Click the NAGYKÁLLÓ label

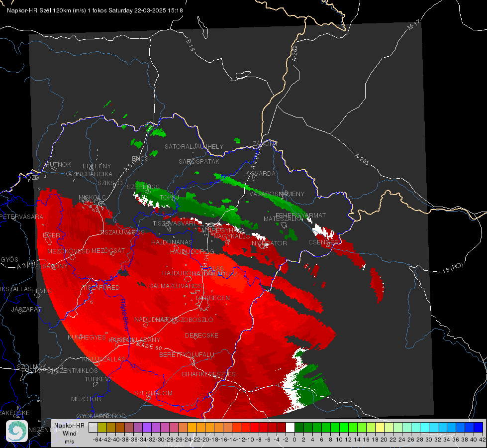coord(232,236)
